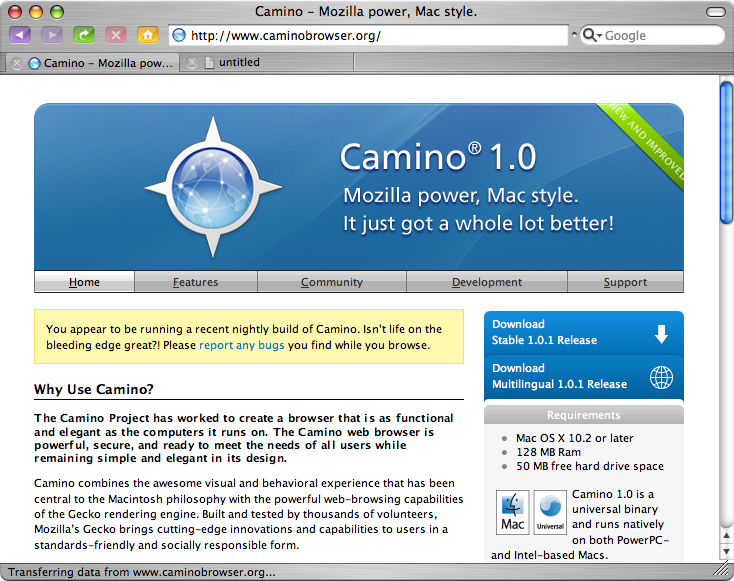Click the site icon in the address bar
Viewport: 734px width, 581px height.
point(179,35)
